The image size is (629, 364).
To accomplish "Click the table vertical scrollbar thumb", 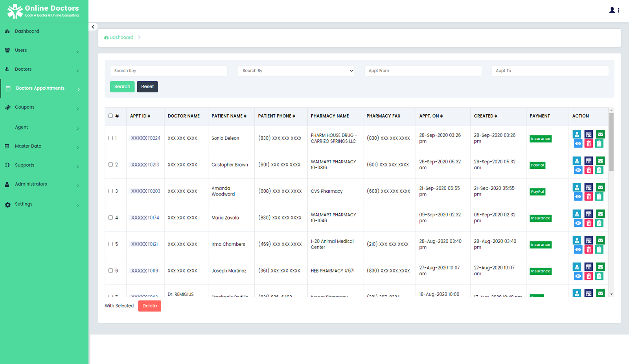I will coord(611,142).
